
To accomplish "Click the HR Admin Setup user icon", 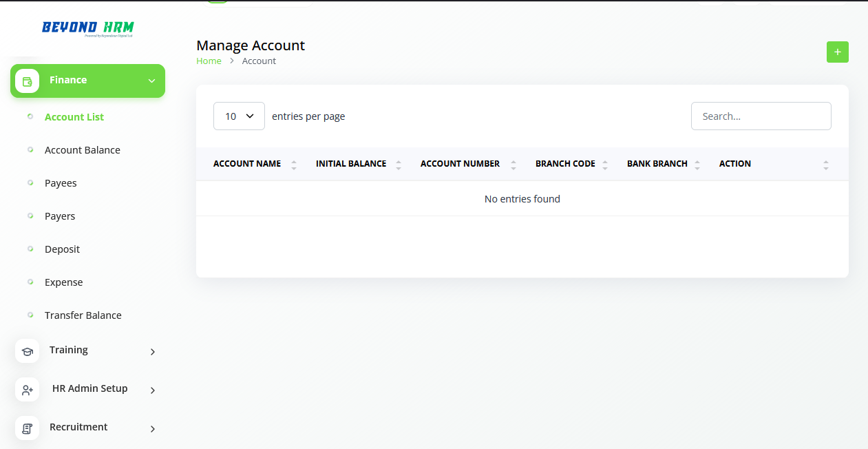I will 28,390.
